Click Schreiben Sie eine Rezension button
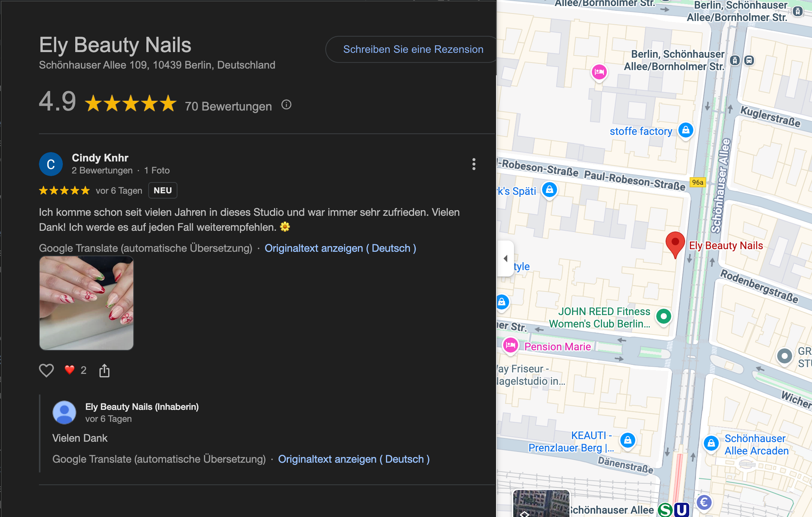812x517 pixels. [x=413, y=49]
